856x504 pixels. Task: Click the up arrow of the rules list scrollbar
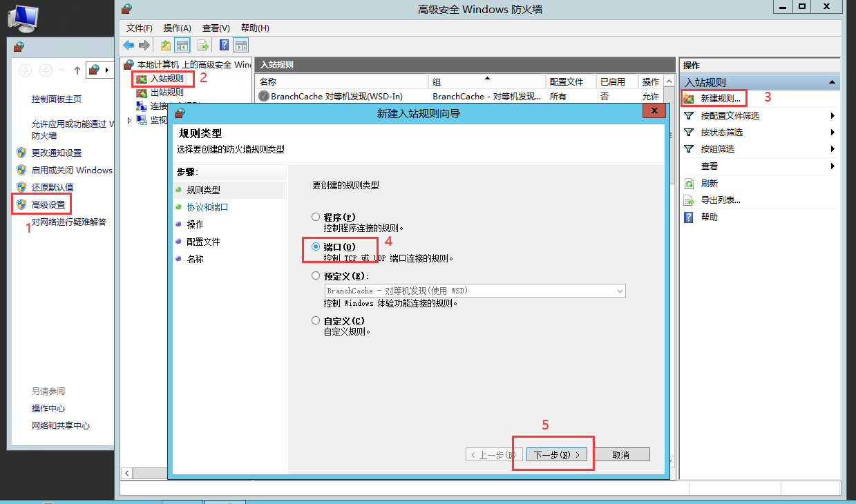pos(668,81)
